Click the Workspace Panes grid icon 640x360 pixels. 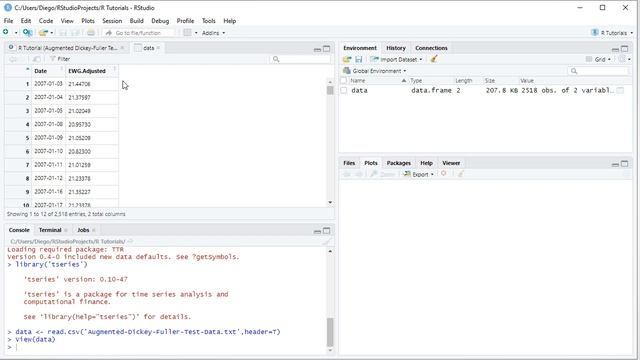point(187,33)
